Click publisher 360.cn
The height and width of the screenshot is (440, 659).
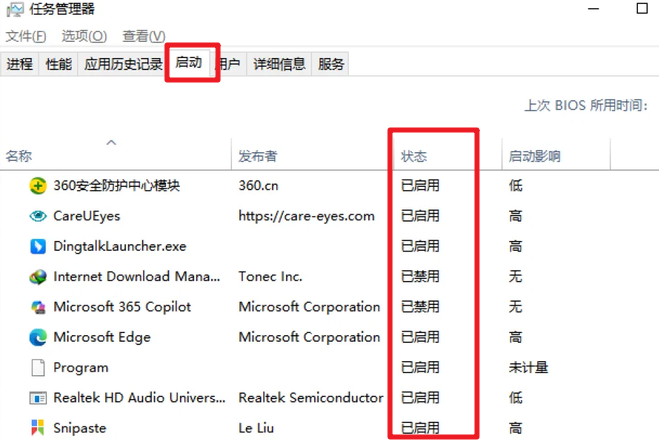(x=258, y=186)
